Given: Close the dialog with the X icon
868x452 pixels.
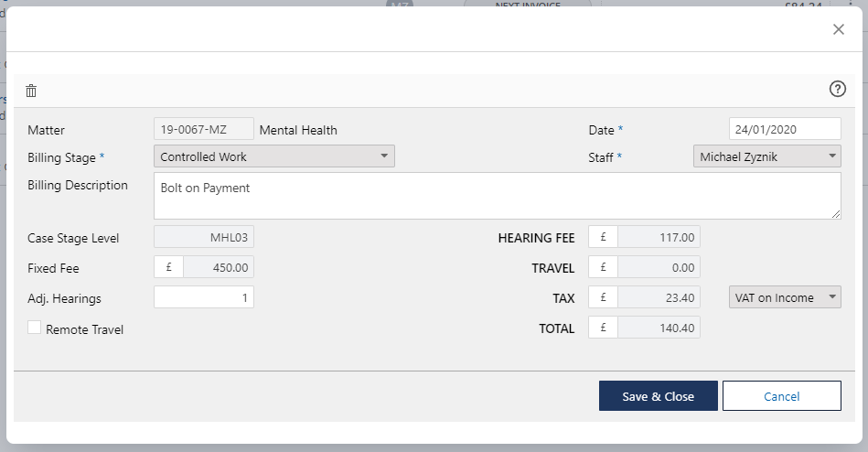Looking at the screenshot, I should pos(839,29).
